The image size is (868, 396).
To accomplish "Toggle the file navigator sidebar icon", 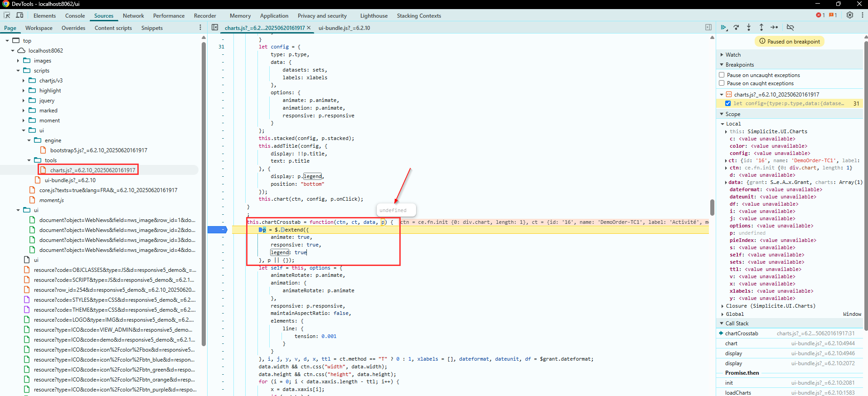I will pos(215,28).
